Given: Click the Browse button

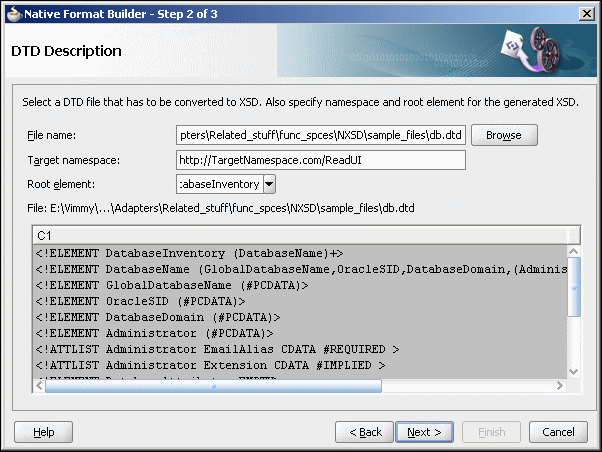Looking at the screenshot, I should (x=504, y=135).
